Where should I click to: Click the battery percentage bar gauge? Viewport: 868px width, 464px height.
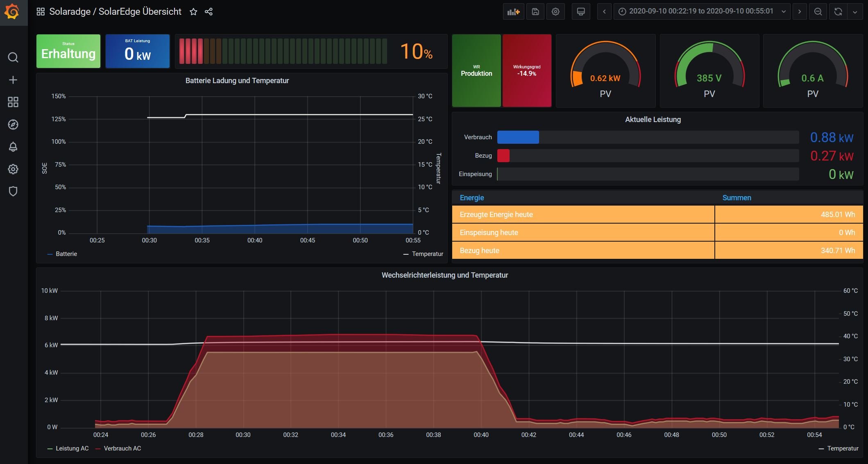(283, 52)
